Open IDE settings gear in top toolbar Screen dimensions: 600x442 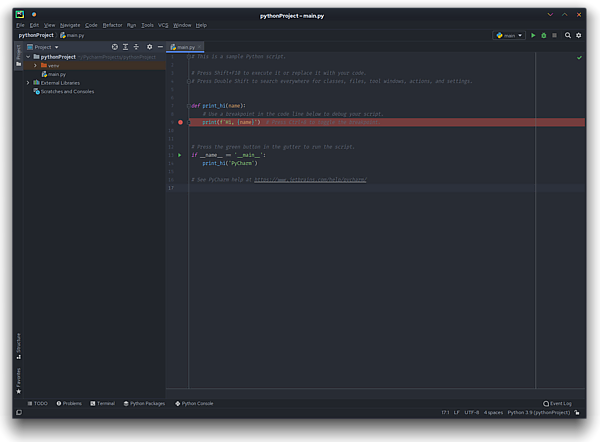[579, 35]
